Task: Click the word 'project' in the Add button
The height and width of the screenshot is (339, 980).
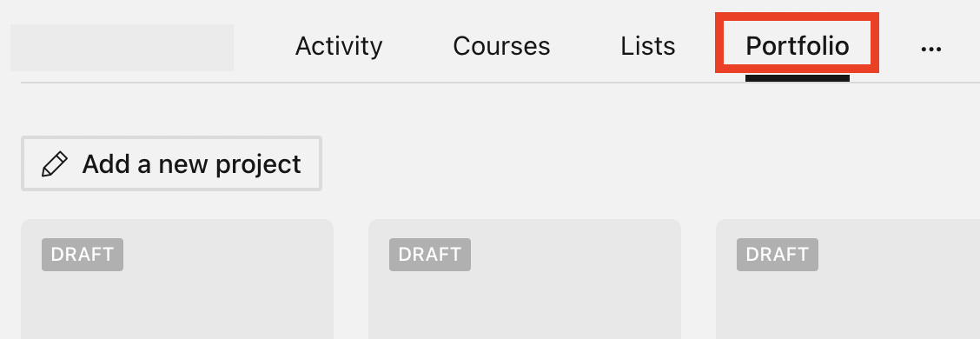Action: (258, 165)
